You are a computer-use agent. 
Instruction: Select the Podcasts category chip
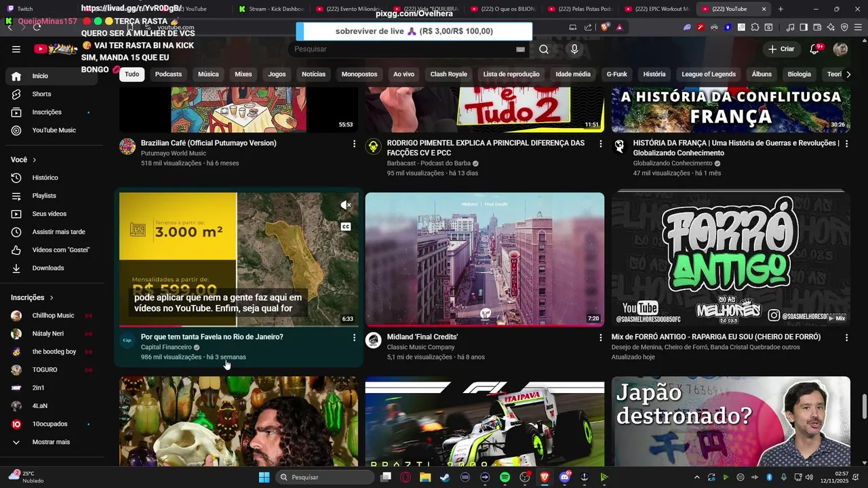[x=168, y=75]
